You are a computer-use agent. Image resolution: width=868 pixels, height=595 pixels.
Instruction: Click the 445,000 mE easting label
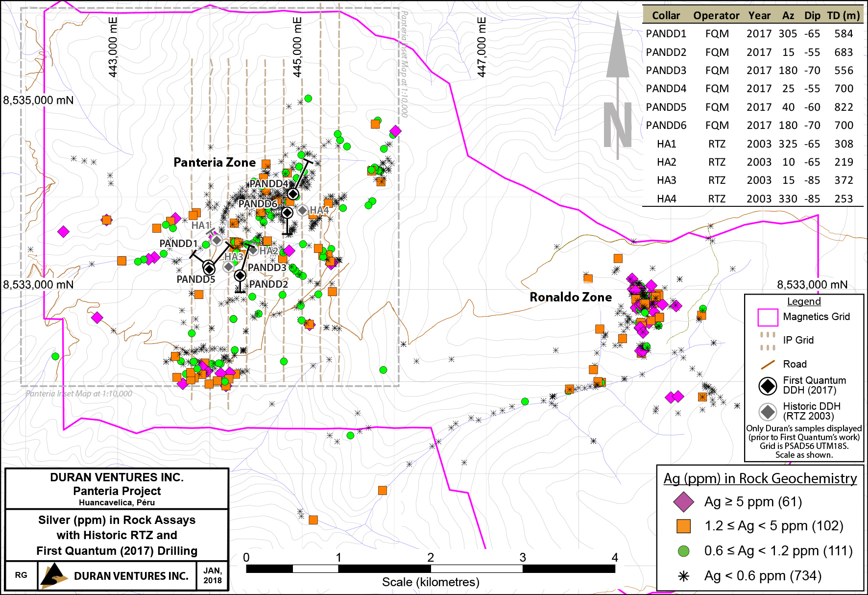coord(297,47)
